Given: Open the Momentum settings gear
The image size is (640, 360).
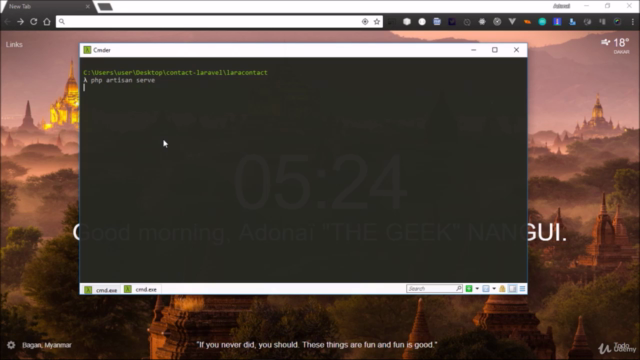Looking at the screenshot, I should [x=11, y=345].
